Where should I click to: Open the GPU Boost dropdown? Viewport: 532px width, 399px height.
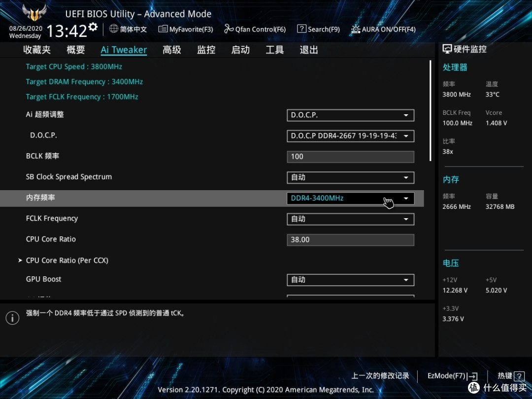click(351, 280)
